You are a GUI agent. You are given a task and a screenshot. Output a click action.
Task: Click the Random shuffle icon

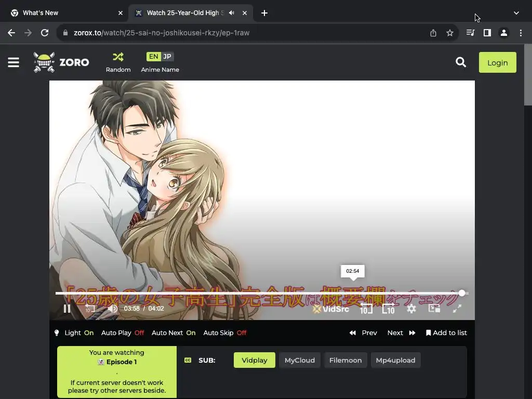pyautogui.click(x=118, y=57)
